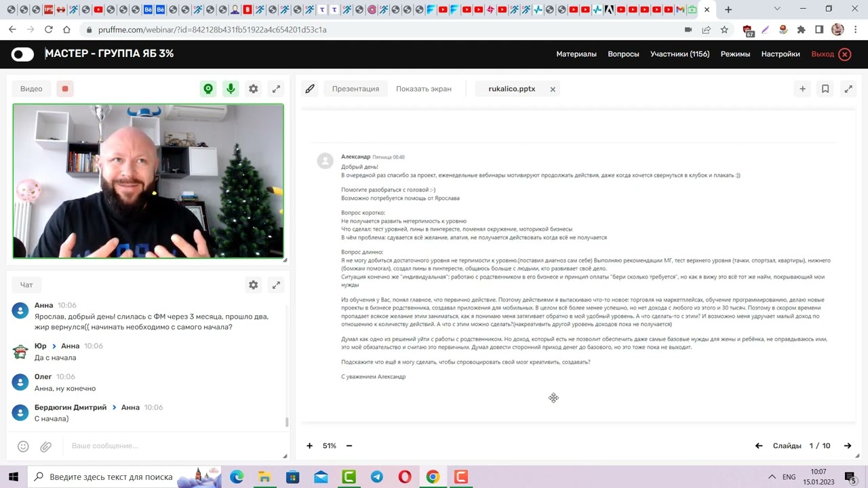Expand the chat panel
The height and width of the screenshot is (488, 868).
[x=276, y=285]
